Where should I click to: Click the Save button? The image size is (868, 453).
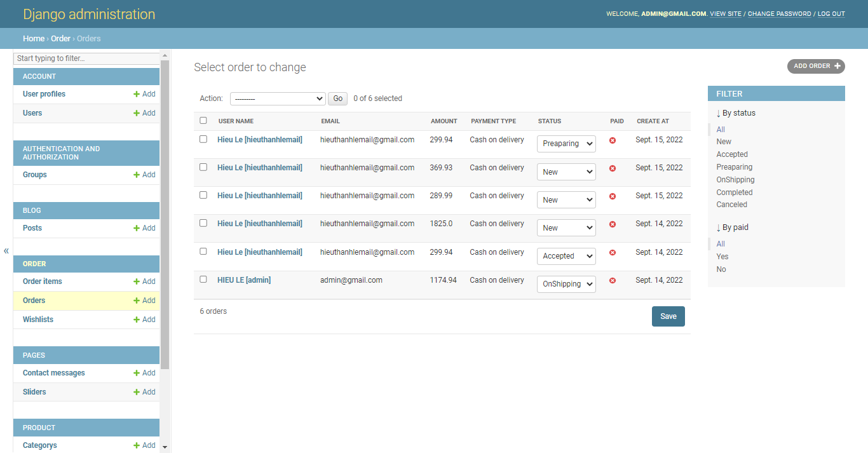[x=668, y=316]
